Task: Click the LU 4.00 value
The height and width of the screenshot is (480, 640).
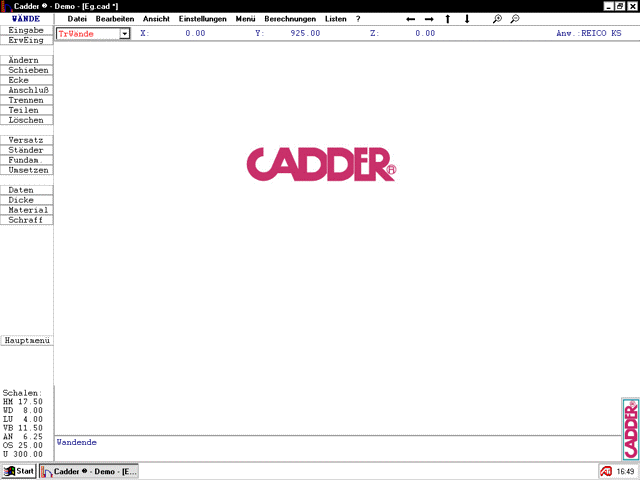Action: [x=23, y=419]
